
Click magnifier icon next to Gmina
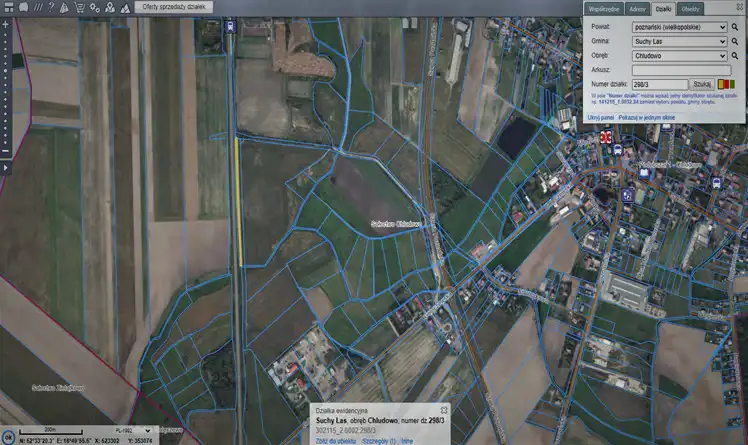click(735, 42)
